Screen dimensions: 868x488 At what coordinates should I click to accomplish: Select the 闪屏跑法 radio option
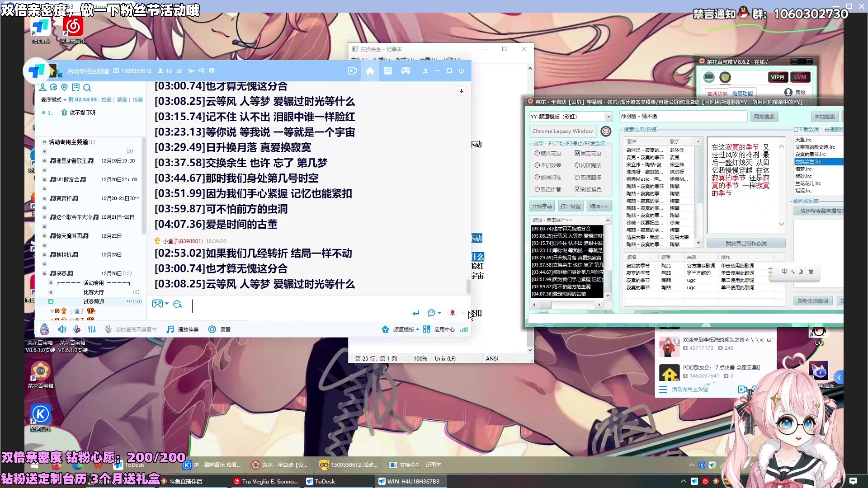pyautogui.click(x=588, y=165)
